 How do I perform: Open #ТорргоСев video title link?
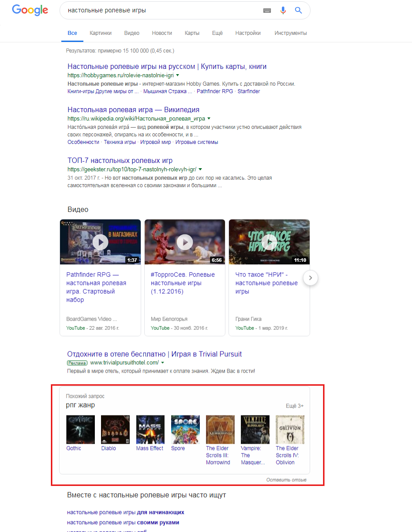tap(183, 283)
